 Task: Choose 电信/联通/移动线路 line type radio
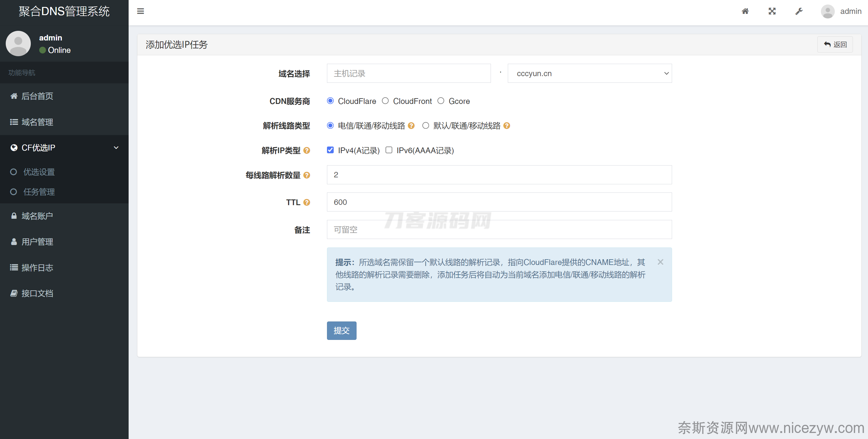[330, 125]
